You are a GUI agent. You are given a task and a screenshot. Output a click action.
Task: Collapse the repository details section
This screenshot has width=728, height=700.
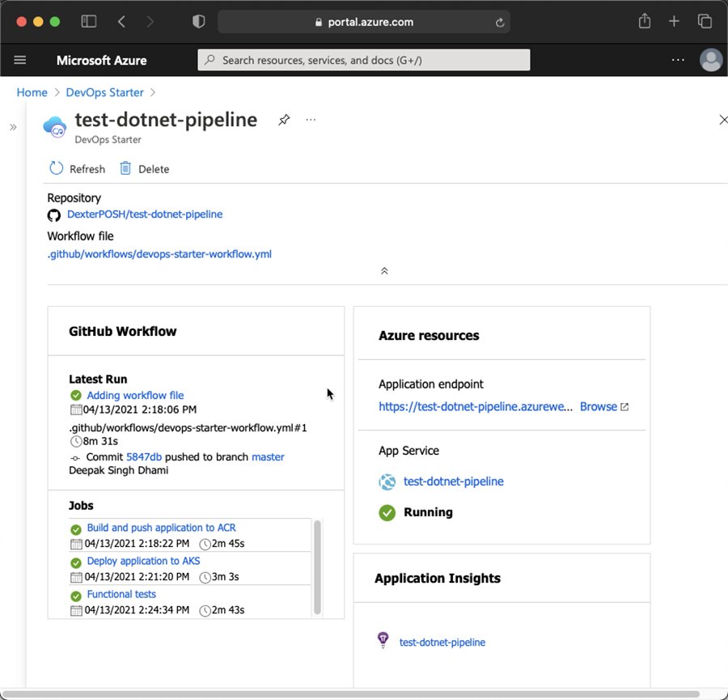point(384,270)
